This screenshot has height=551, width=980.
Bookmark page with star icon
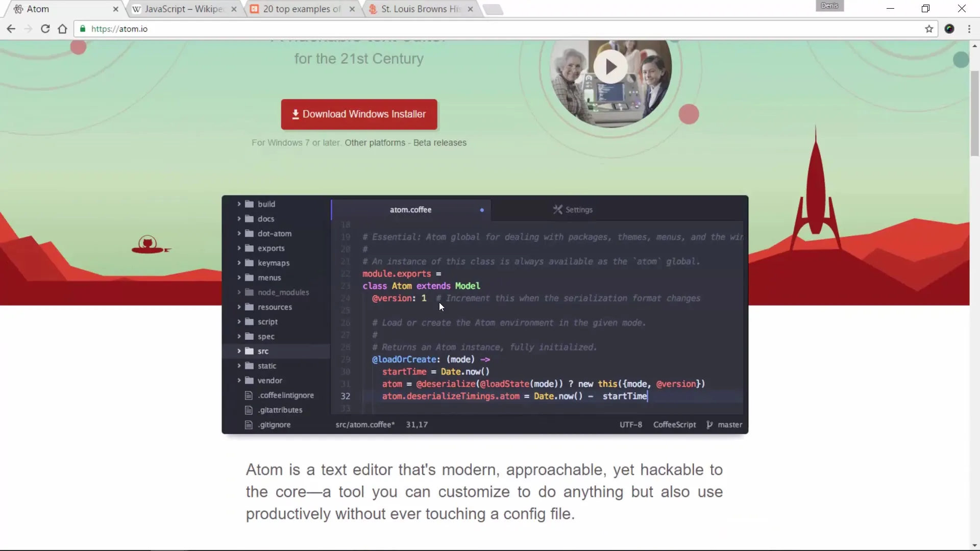click(x=929, y=29)
